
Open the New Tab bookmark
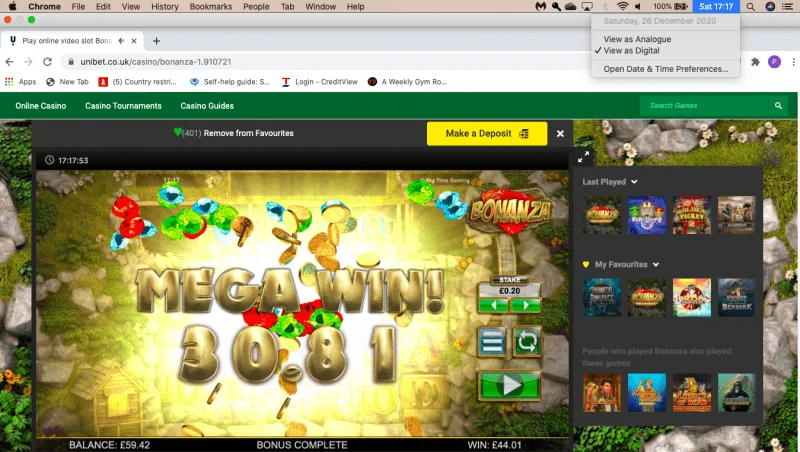coord(67,82)
